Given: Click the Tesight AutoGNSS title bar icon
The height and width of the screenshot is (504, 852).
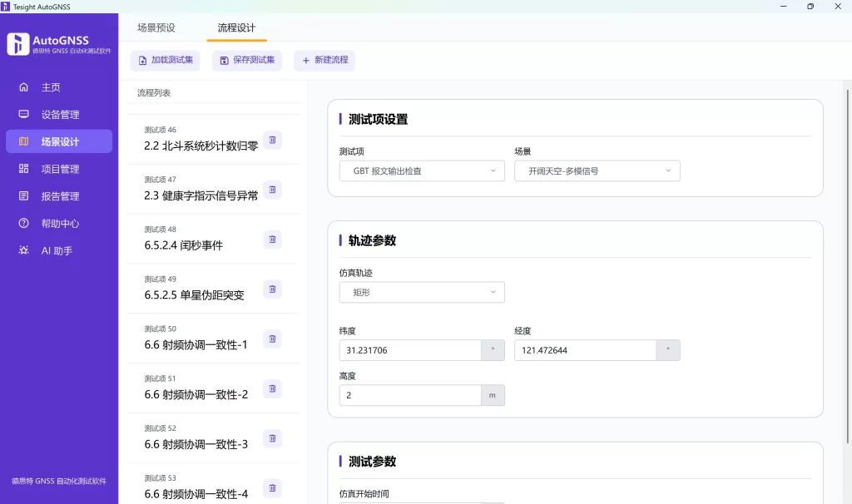Looking at the screenshot, I should [x=5, y=7].
